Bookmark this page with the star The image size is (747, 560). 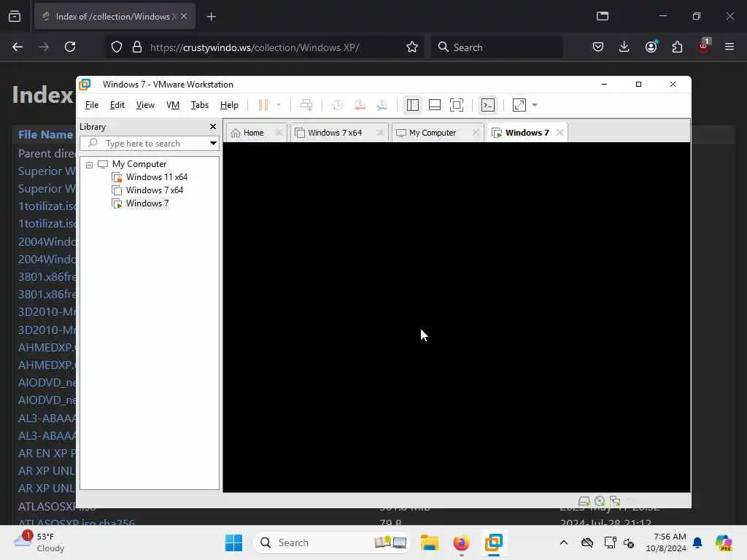pos(412,47)
